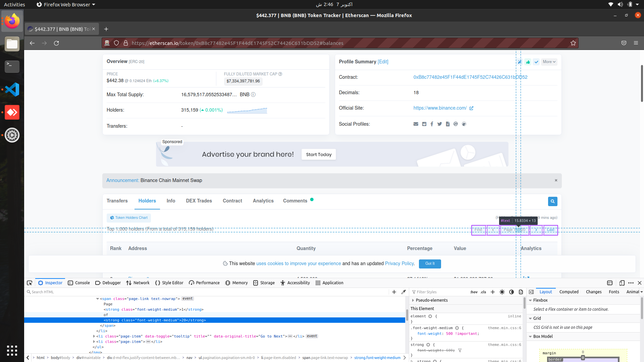Open the More dropdown in Profile Summary
Image resolution: width=644 pixels, height=362 pixels.
coord(549,62)
